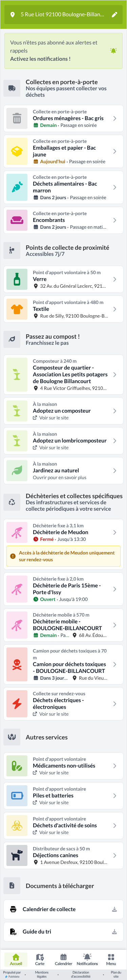Open the Jardinez au naturel chevron
Viewport: 127px width, 980px height.
click(114, 471)
